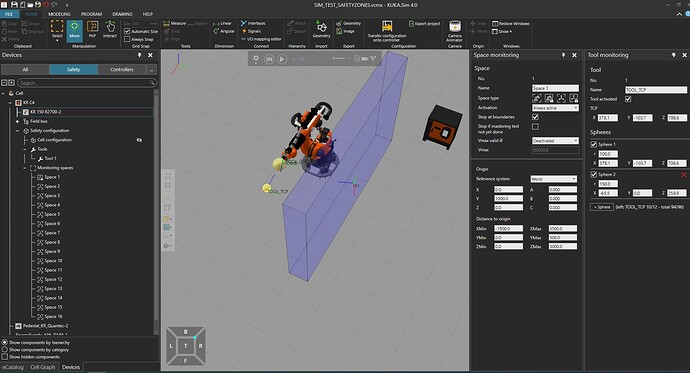Open the Activation dropdown
690x373 pixels.
[555, 108]
